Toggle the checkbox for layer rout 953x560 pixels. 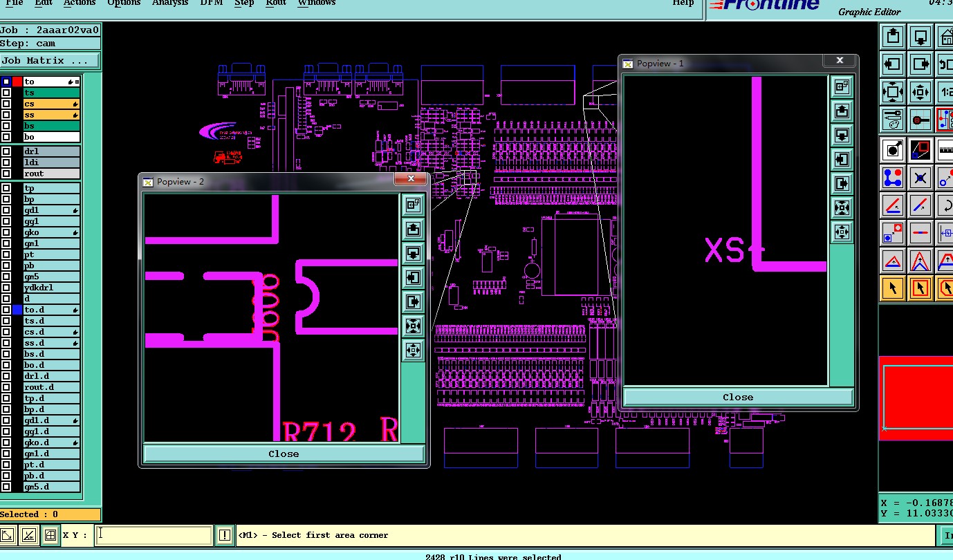[6, 174]
